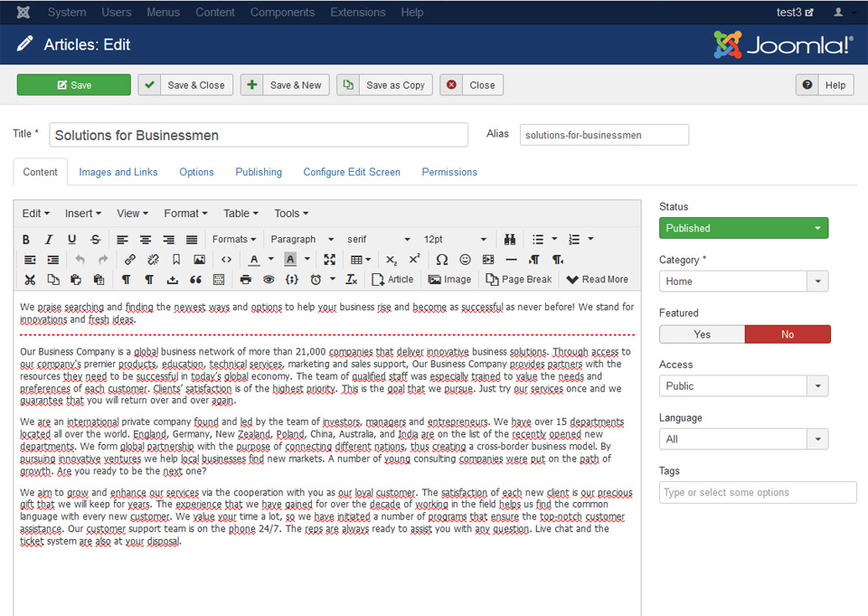868x616 pixels.
Task: Set Featured to No
Action: point(788,335)
